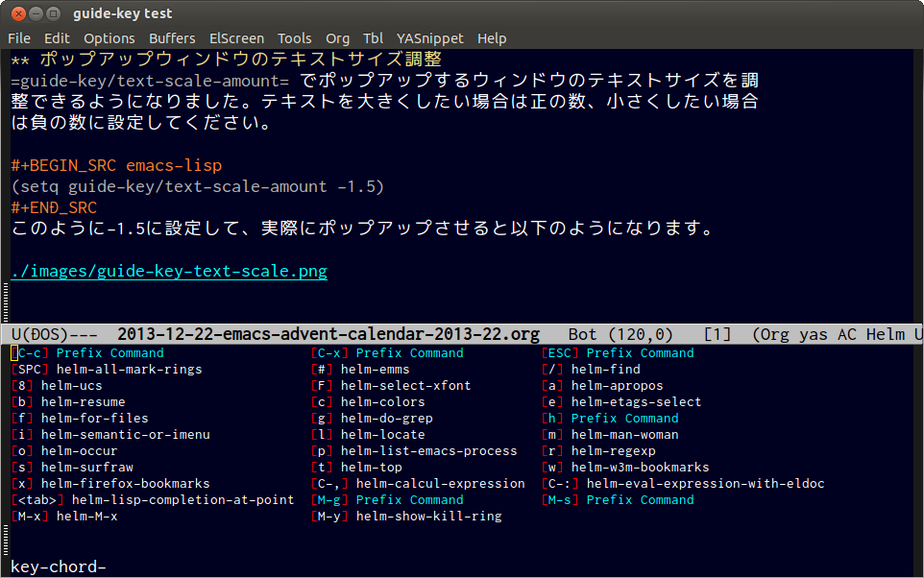Click the setq guide-key/text-scale-amount code line
The width and height of the screenshot is (924, 578).
pos(198,187)
